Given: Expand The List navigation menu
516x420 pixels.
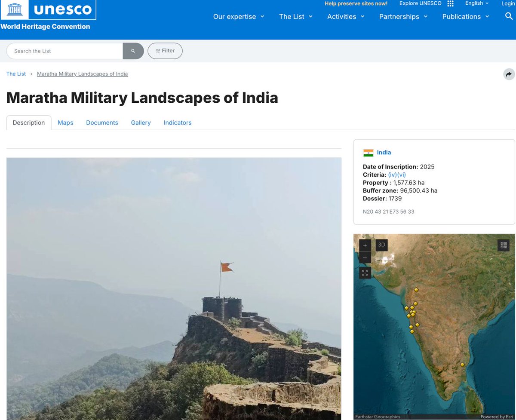Looking at the screenshot, I should [x=296, y=16].
